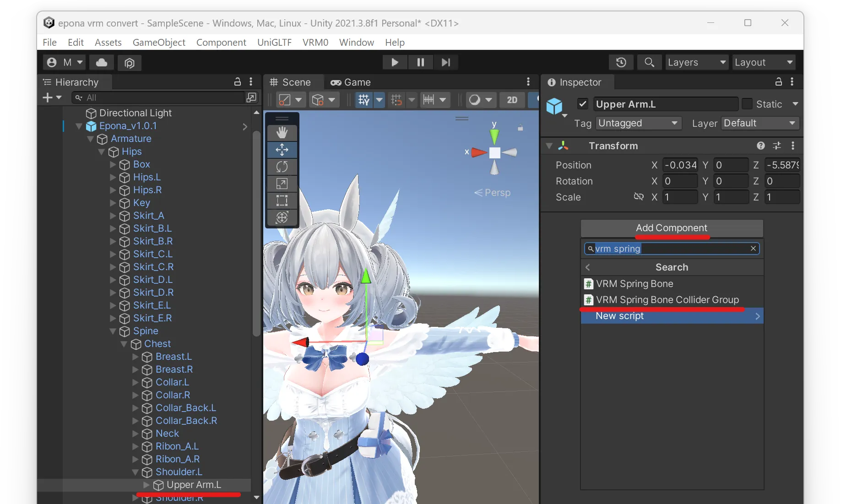This screenshot has height=504, width=841.
Task: Click the Hierarchy create plus button
Action: [x=52, y=98]
